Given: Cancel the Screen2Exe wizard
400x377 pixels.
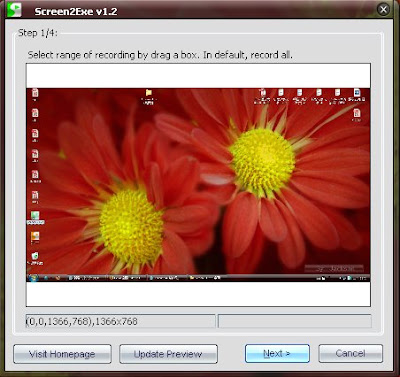Looking at the screenshot, I should coord(350,353).
